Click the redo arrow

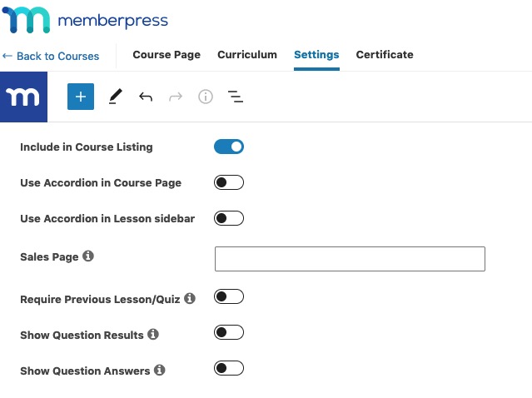(176, 97)
